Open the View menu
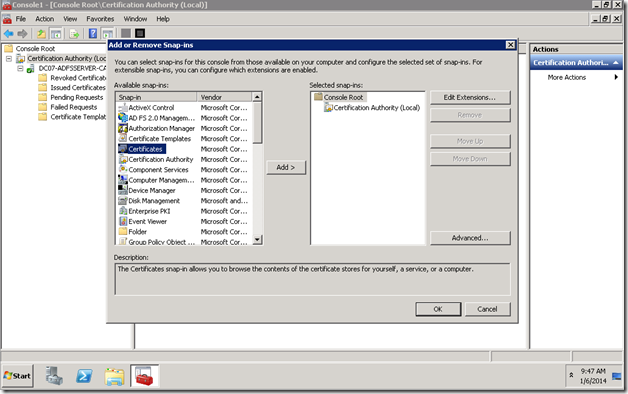The height and width of the screenshot is (394, 628). (x=70, y=19)
